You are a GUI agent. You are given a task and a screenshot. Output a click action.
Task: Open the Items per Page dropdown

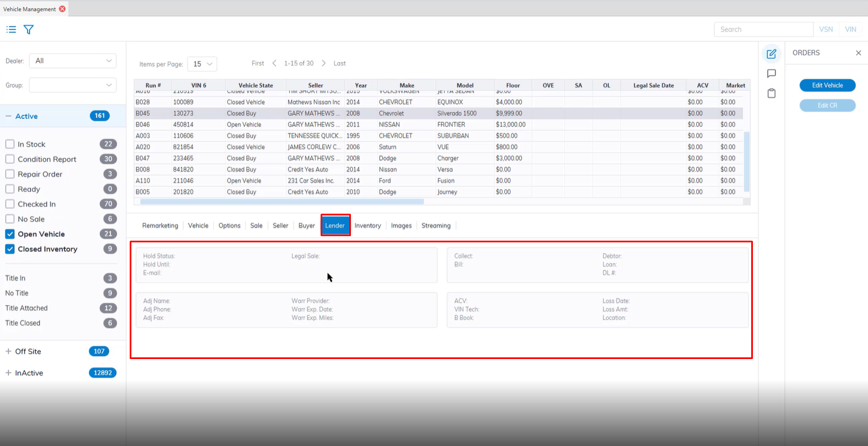(202, 64)
